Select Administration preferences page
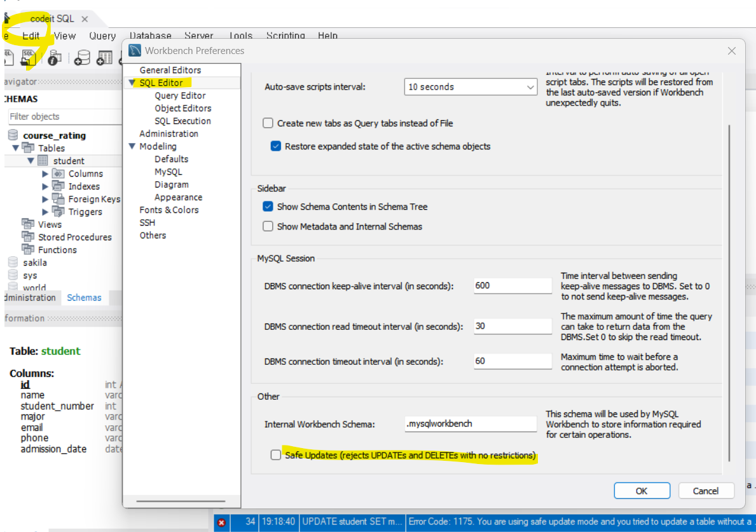The image size is (756, 532). pos(168,133)
